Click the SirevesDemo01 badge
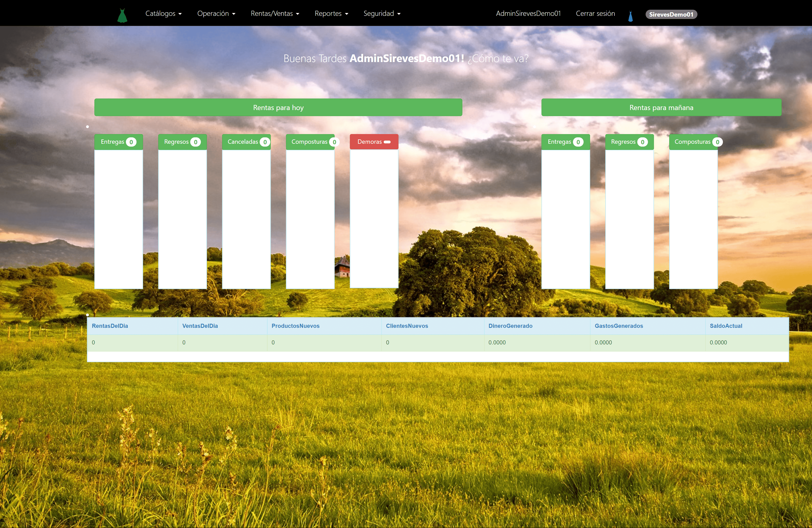Viewport: 812px width, 528px height. (x=671, y=14)
